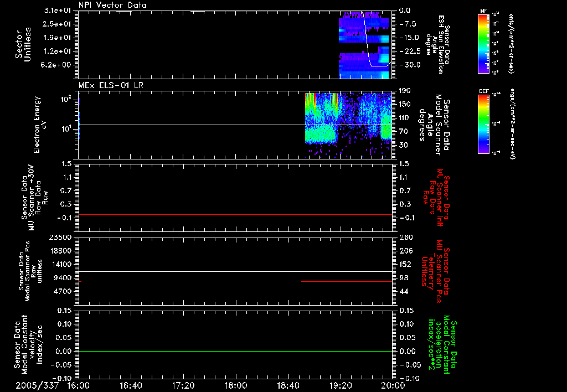Click the 'Model Scanner Angle degrees' right axis label

point(434,125)
